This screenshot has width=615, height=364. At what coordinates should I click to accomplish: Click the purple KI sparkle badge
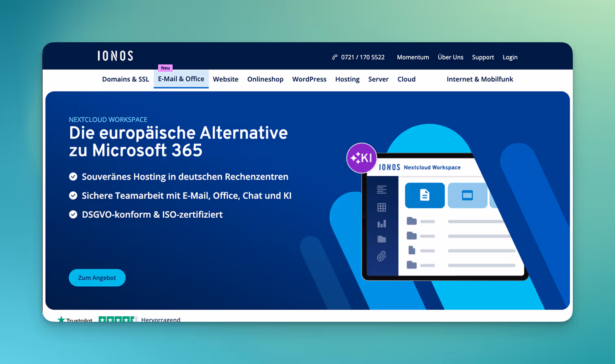[361, 158]
